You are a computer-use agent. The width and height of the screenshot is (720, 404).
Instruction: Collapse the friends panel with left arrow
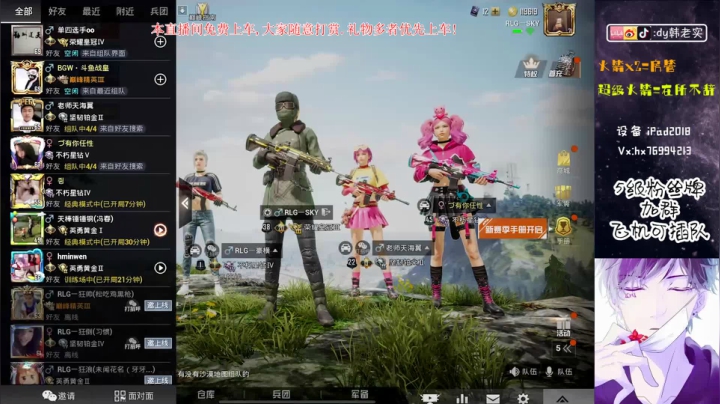pos(185,203)
